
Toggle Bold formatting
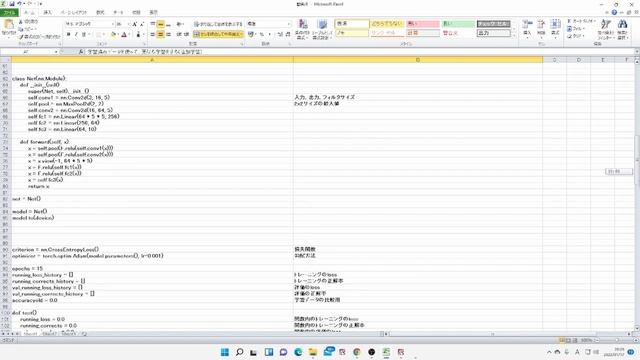68,35
